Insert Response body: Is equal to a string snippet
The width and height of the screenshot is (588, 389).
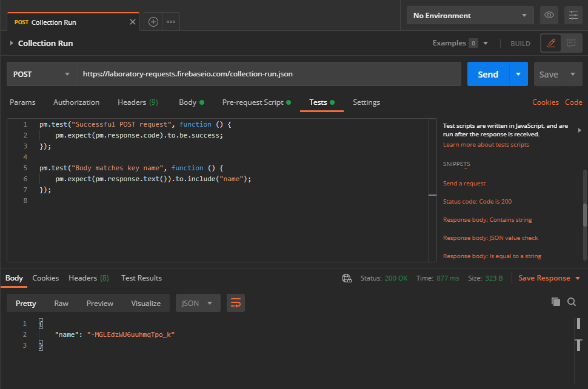pos(492,256)
